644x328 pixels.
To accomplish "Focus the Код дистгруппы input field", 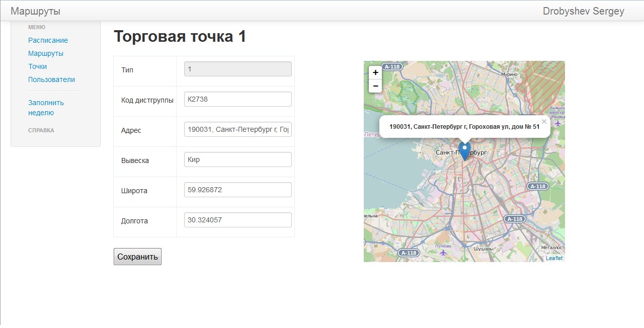I will tap(237, 99).
